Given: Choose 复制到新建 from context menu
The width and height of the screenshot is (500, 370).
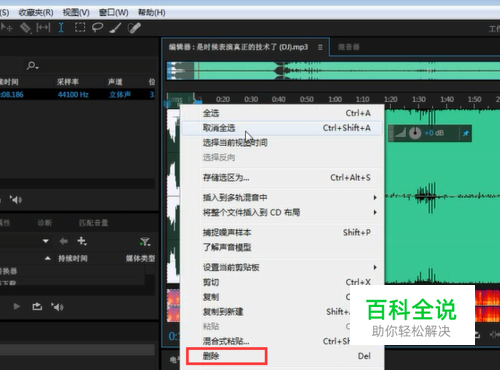Looking at the screenshot, I should click(x=266, y=312).
